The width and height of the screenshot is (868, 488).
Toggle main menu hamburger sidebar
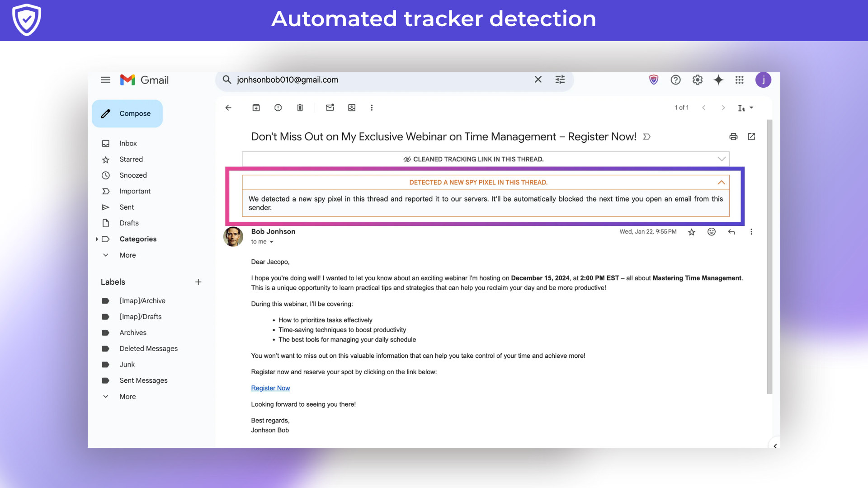click(105, 80)
